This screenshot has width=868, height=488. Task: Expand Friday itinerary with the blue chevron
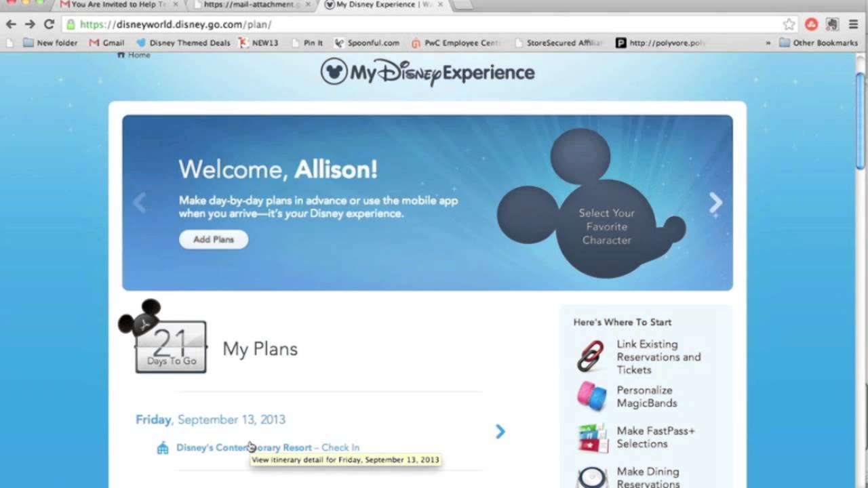[500, 431]
